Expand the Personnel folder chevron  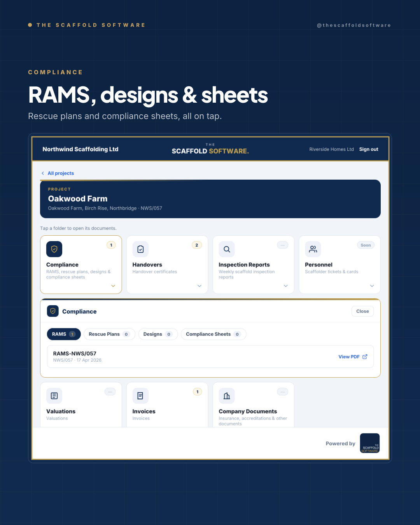click(x=372, y=286)
